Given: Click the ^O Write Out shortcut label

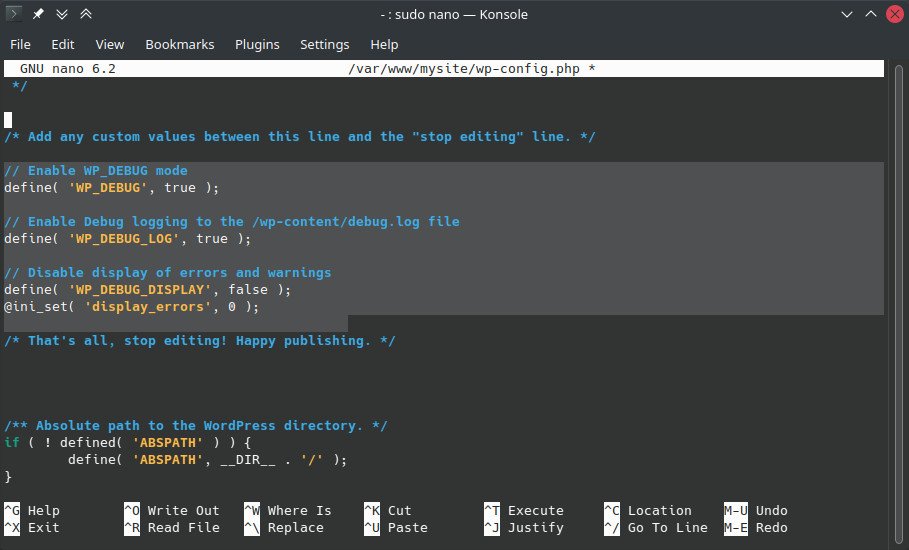Looking at the screenshot, I should click(172, 511).
